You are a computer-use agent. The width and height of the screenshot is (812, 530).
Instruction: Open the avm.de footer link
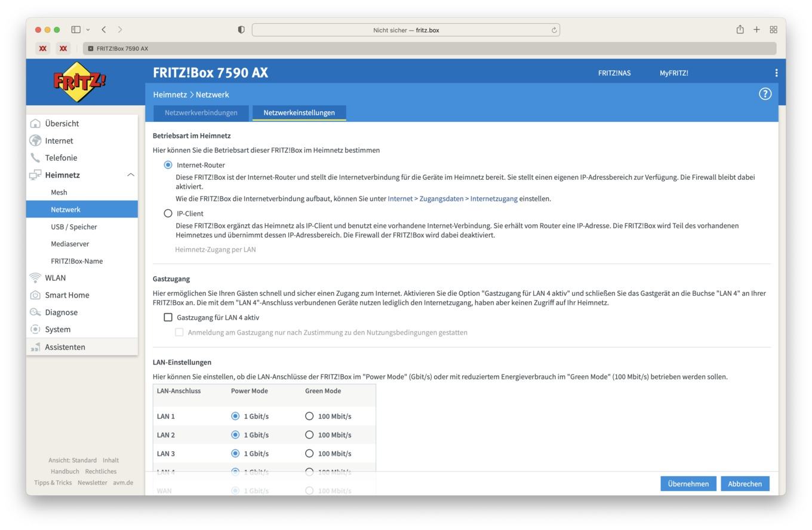[123, 483]
